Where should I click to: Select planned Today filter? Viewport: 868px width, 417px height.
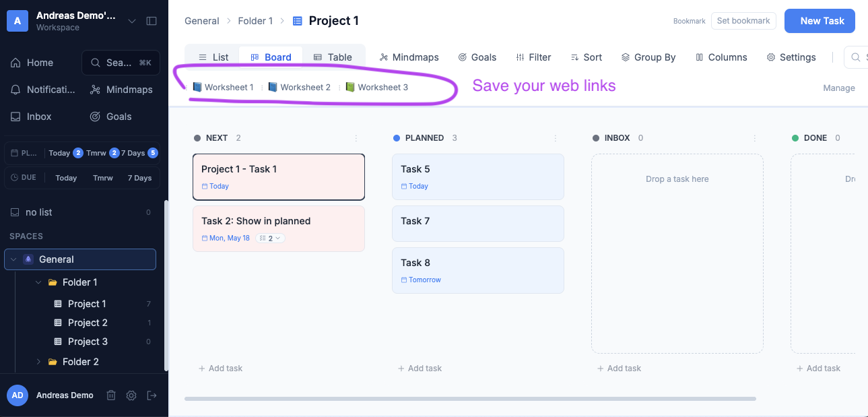pos(65,153)
